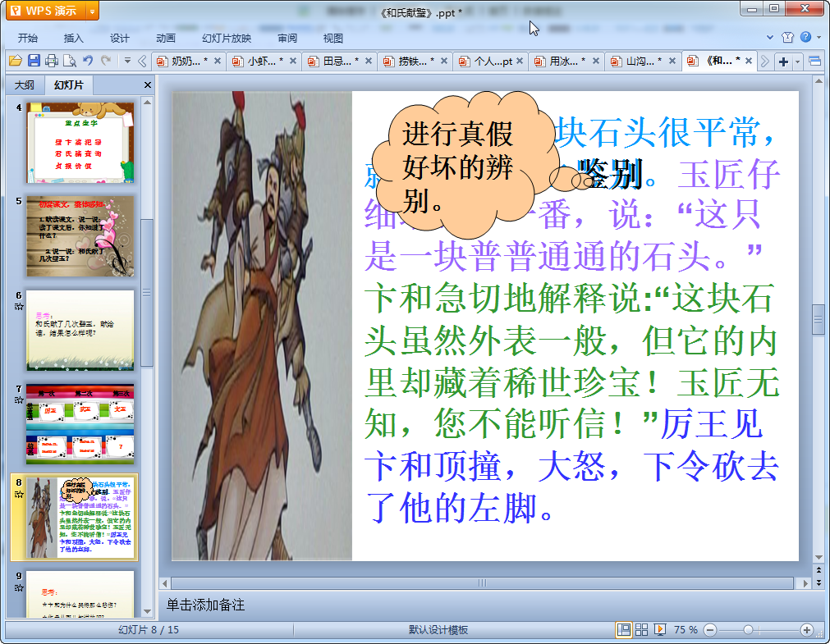
Task: Click the zoom slider handle
Action: pos(748,630)
